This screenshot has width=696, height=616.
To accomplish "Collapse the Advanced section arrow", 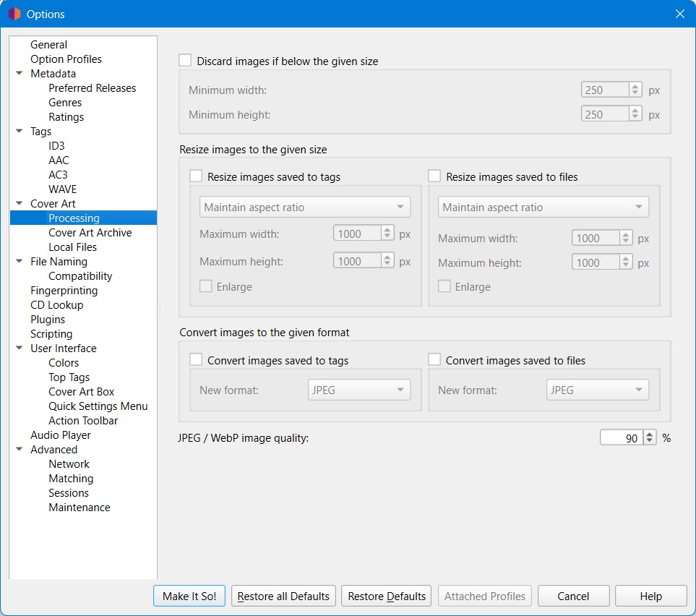I will [x=19, y=450].
